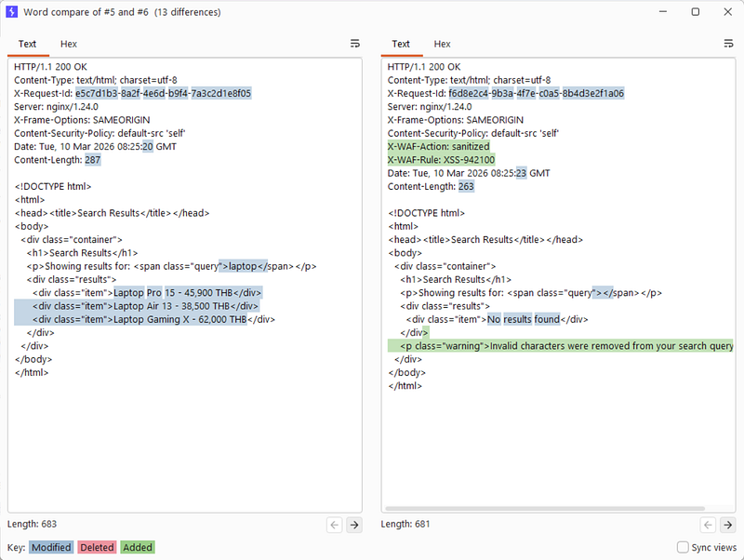The width and height of the screenshot is (744, 560).
Task: Click the right pane horizontal scrollbar
Action: pos(545,508)
